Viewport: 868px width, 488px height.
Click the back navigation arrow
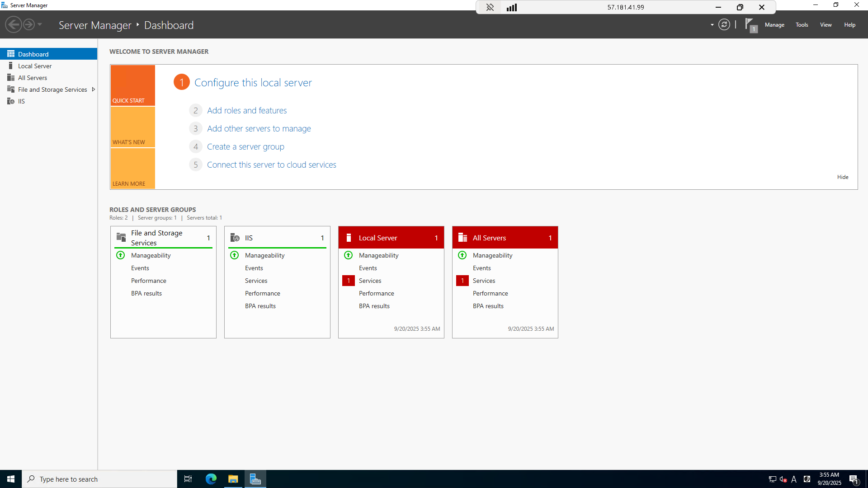pos(14,25)
